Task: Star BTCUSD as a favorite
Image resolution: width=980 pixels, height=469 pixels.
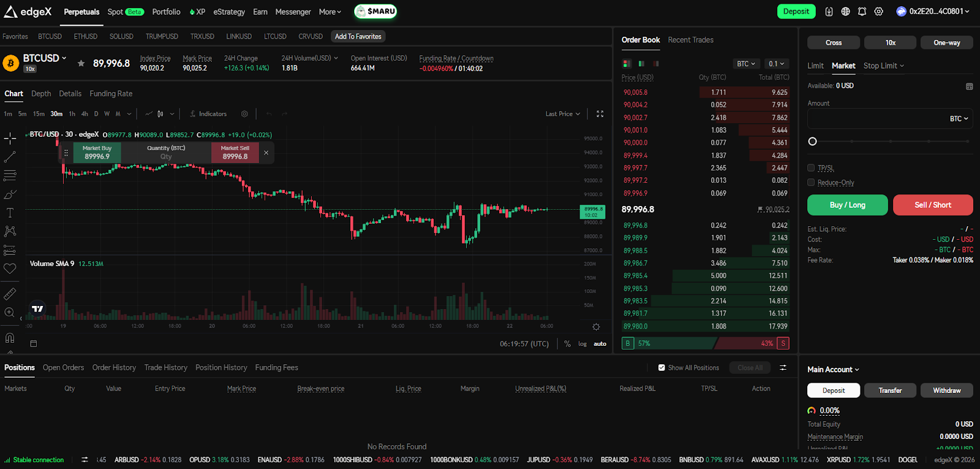Action: (x=81, y=63)
